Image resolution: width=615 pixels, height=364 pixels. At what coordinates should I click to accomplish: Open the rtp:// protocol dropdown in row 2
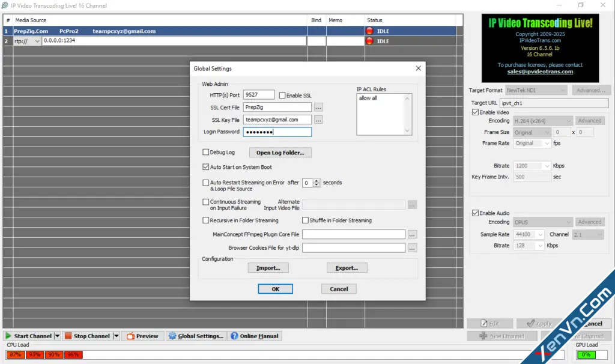[37, 41]
